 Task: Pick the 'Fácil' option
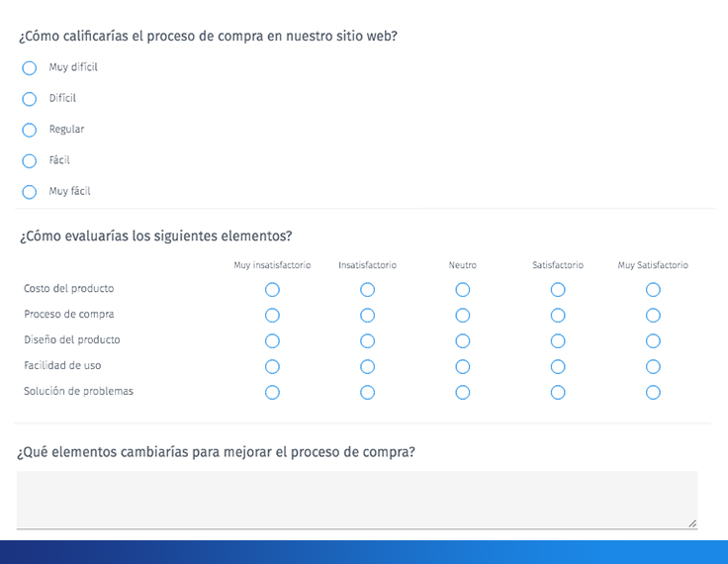pos(30,161)
